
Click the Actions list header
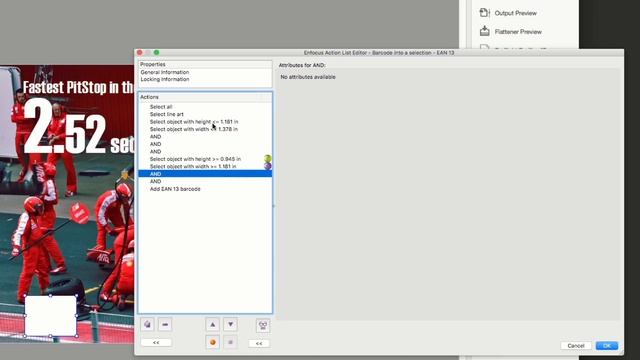(x=205, y=97)
